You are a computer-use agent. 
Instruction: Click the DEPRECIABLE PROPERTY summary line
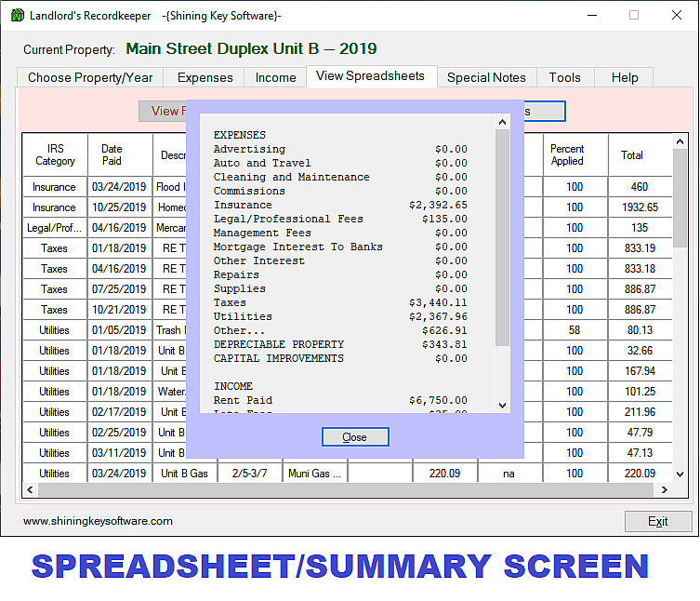pyautogui.click(x=340, y=344)
